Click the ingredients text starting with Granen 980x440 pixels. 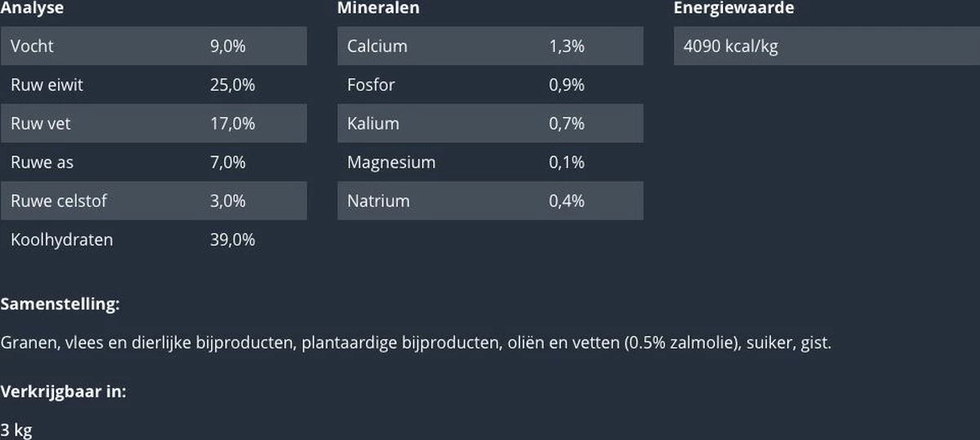[416, 343]
